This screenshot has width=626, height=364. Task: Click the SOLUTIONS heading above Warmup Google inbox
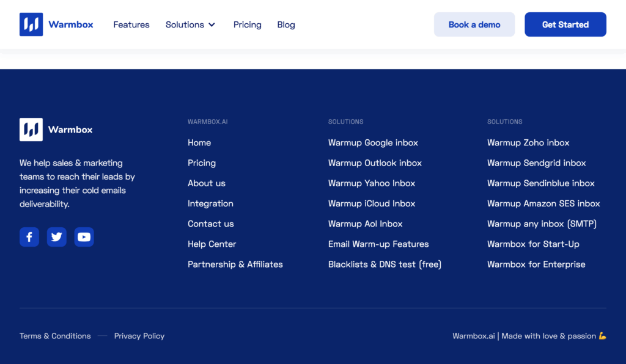tap(346, 122)
